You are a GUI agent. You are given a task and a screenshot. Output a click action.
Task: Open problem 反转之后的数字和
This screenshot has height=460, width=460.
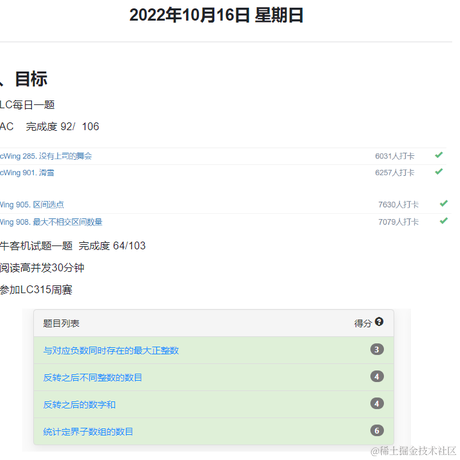79,405
